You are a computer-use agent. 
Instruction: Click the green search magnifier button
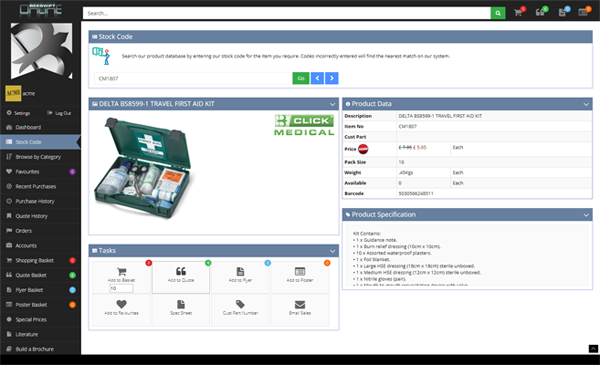[498, 13]
